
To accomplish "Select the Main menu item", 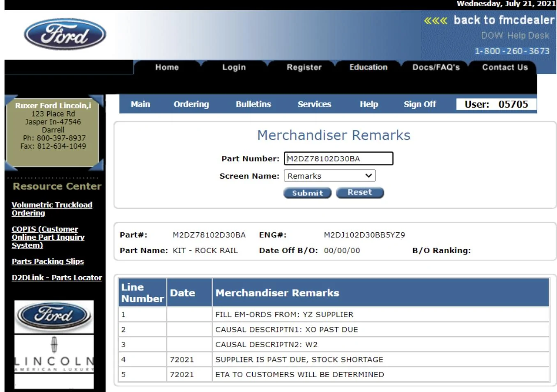I will (x=140, y=104).
